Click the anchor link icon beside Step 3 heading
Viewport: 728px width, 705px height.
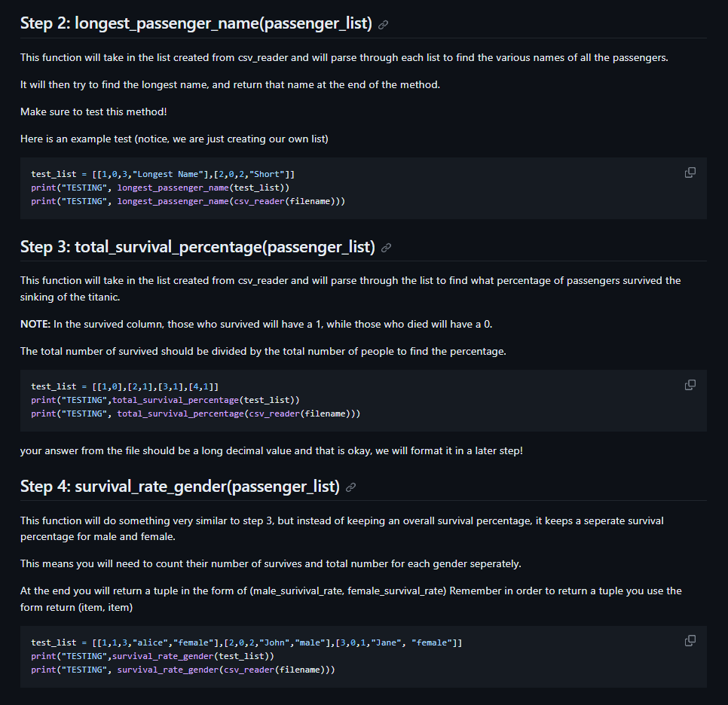click(x=386, y=248)
